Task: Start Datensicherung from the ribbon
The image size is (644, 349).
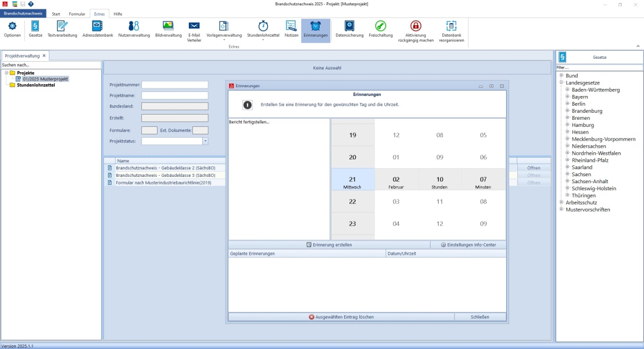Action: (349, 30)
